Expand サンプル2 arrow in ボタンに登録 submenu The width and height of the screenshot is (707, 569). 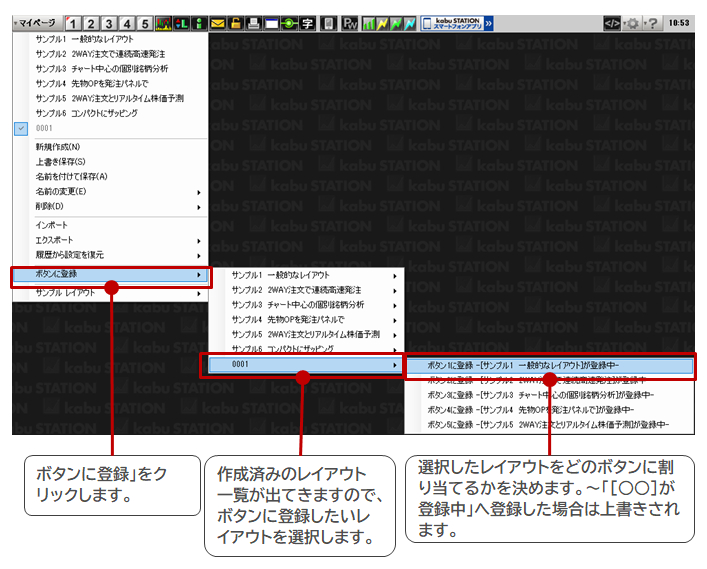(395, 291)
